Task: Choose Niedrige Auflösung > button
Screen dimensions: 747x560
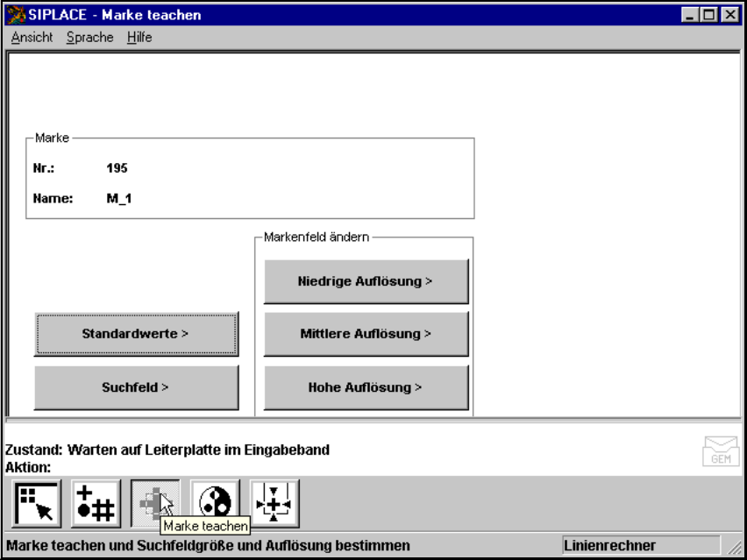Action: [x=366, y=281]
